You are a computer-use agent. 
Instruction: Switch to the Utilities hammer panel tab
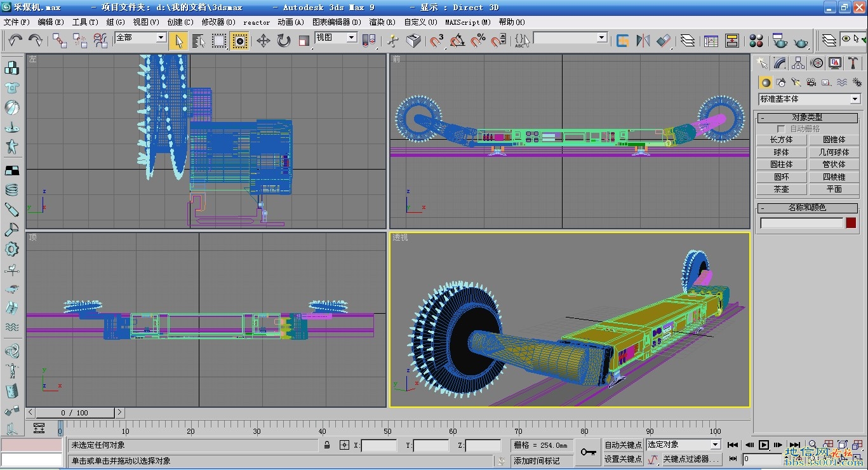pos(853,63)
